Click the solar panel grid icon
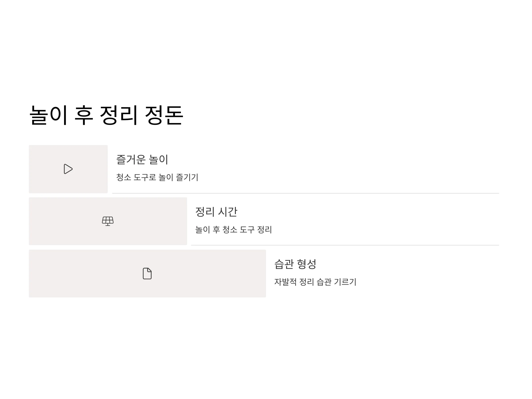532x399 pixels. pos(108,221)
